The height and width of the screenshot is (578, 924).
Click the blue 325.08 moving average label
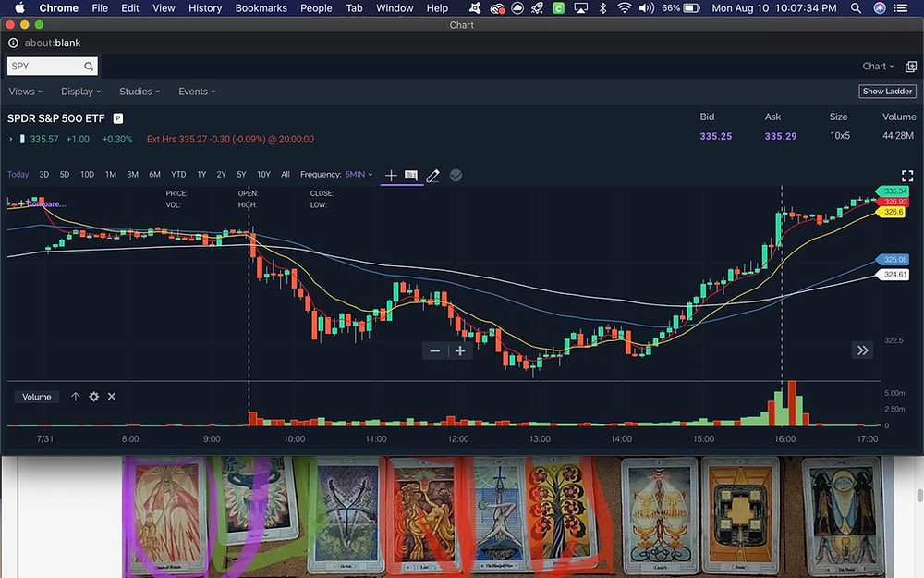(894, 260)
